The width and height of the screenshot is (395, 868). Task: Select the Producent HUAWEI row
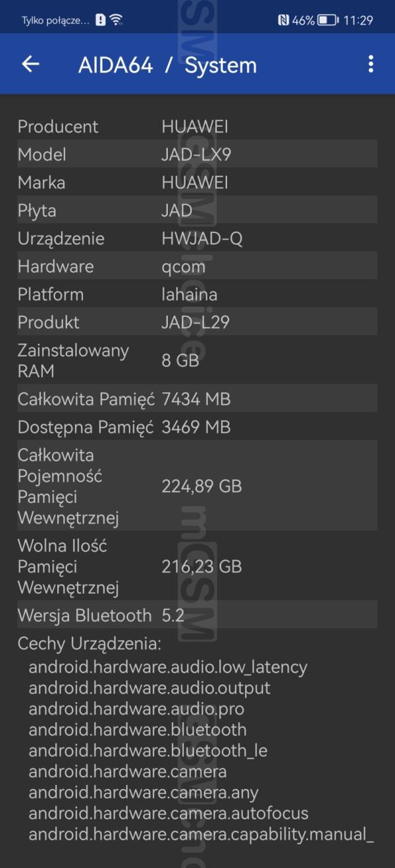click(x=197, y=126)
